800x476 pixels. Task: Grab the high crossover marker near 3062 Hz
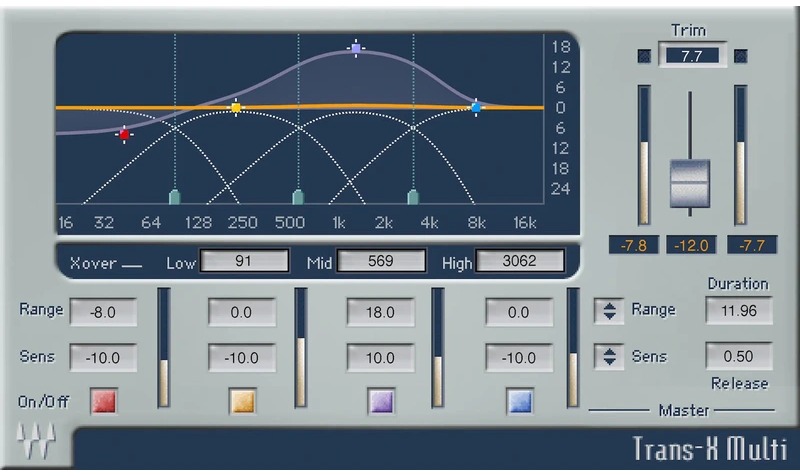click(x=413, y=197)
